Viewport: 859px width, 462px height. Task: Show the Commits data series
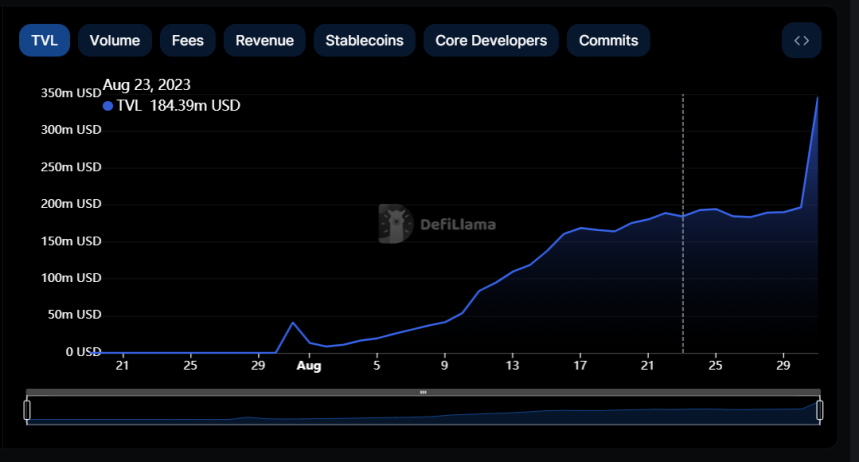click(x=608, y=41)
